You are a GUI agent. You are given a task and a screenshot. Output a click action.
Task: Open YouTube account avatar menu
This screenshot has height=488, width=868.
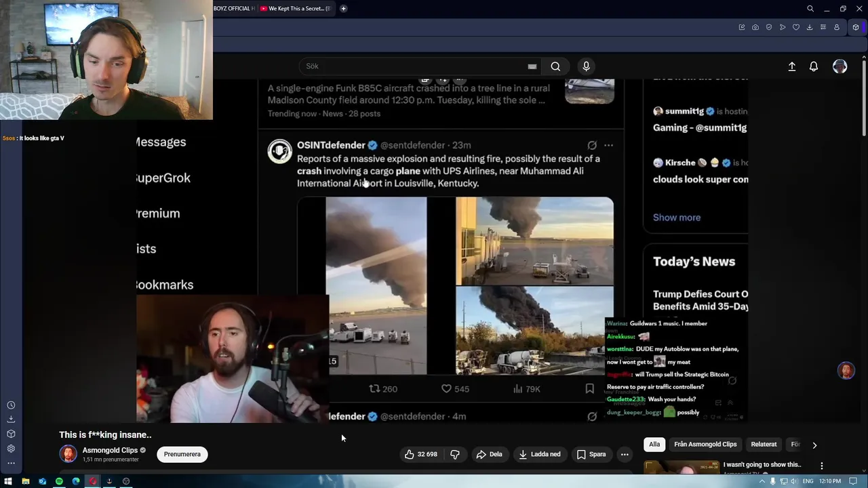[840, 66]
